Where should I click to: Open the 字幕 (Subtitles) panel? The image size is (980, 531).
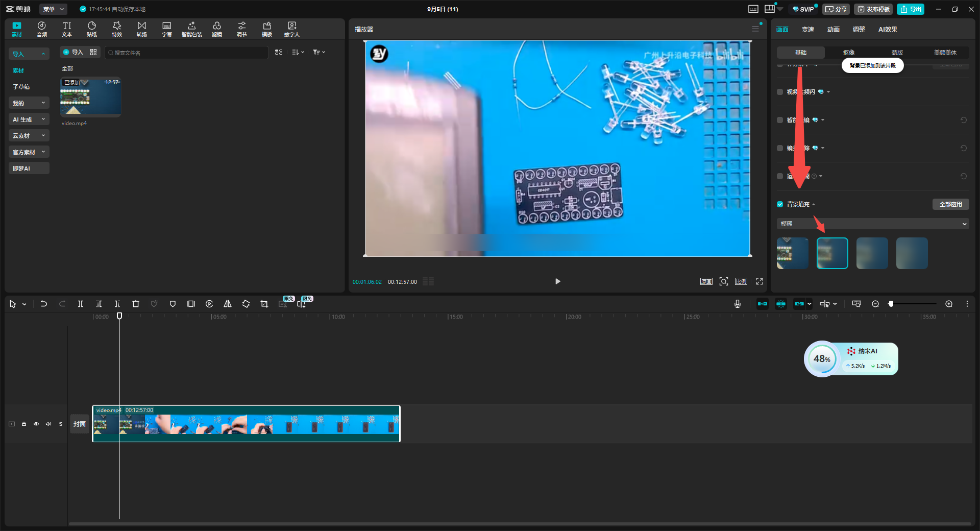pyautogui.click(x=167, y=29)
